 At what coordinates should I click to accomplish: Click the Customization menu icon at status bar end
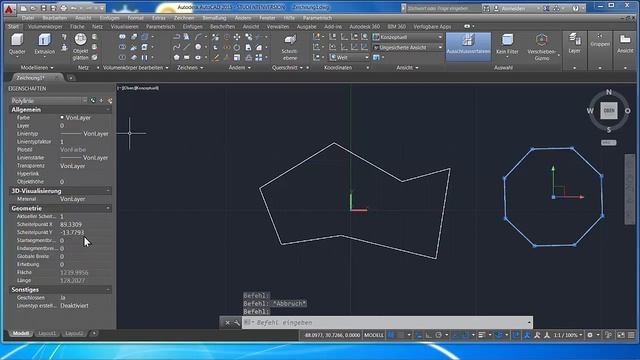pos(631,335)
